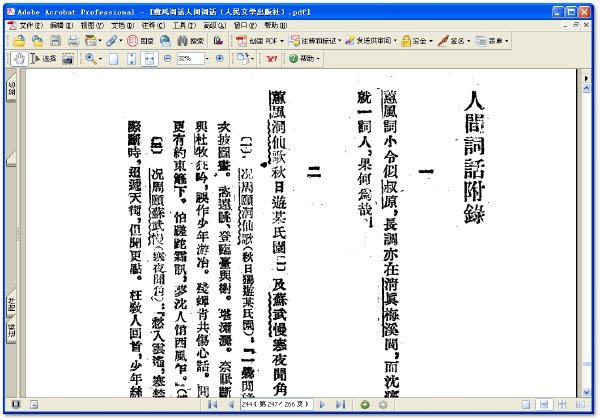The height and width of the screenshot is (420, 600).
Task: Open the 发送供审阅 dropdown
Action: point(395,41)
